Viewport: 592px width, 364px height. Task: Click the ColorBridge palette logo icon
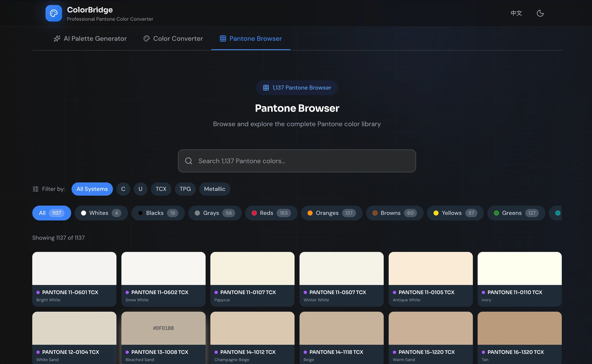pyautogui.click(x=54, y=13)
